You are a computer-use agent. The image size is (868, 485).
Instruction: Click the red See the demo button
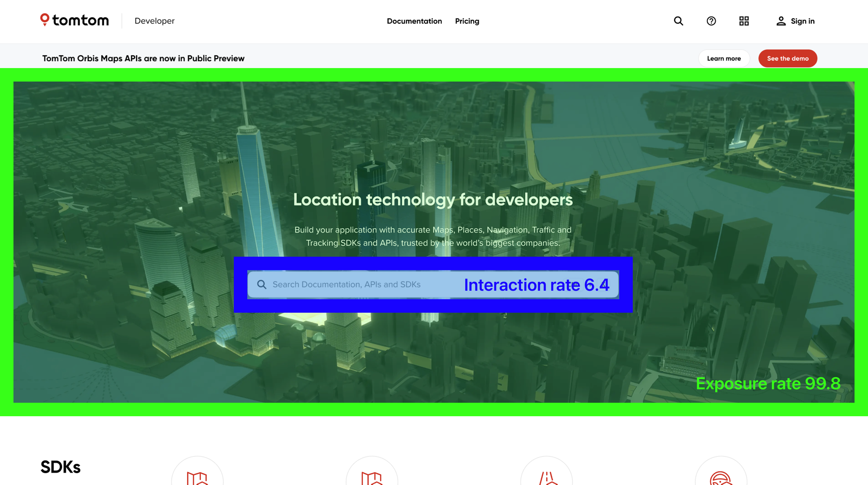(x=788, y=58)
